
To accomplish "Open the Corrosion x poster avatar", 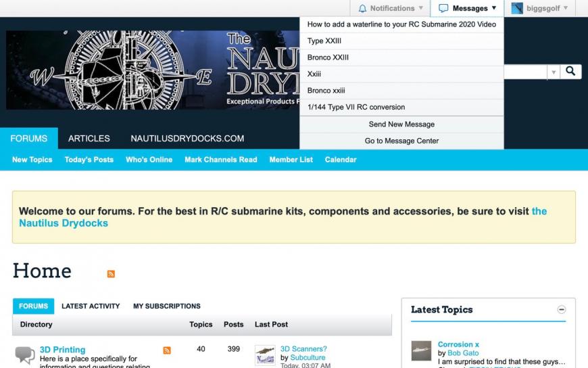I will (421, 350).
